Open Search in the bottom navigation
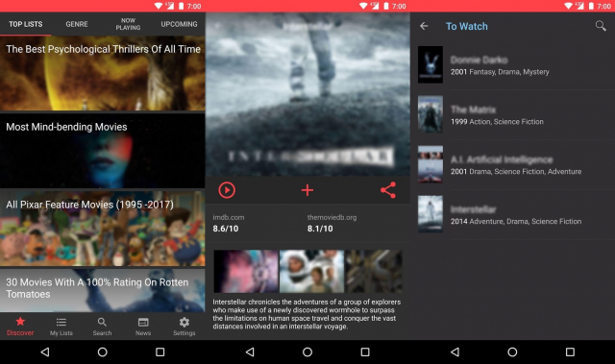Image resolution: width=615 pixels, height=364 pixels. click(102, 326)
